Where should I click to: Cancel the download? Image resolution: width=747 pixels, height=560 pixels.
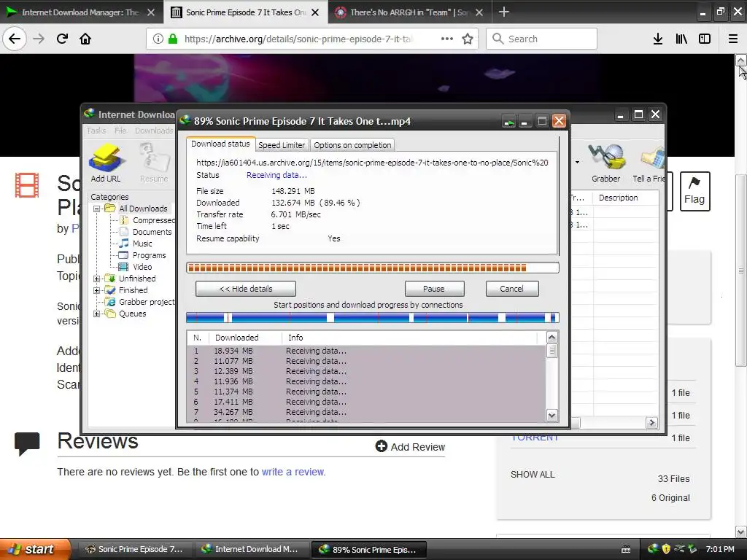tap(511, 289)
